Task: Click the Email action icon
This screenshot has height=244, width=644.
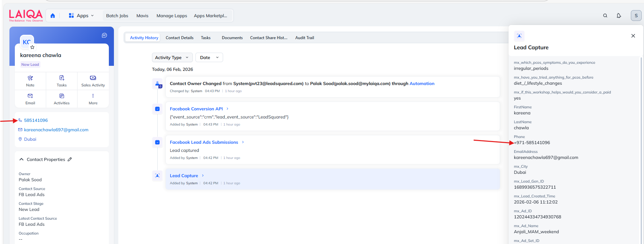Action: point(30,96)
